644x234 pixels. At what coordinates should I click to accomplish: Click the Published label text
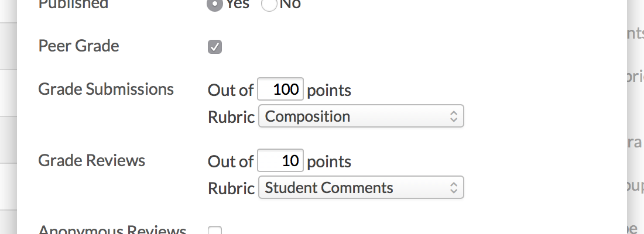[x=73, y=4]
